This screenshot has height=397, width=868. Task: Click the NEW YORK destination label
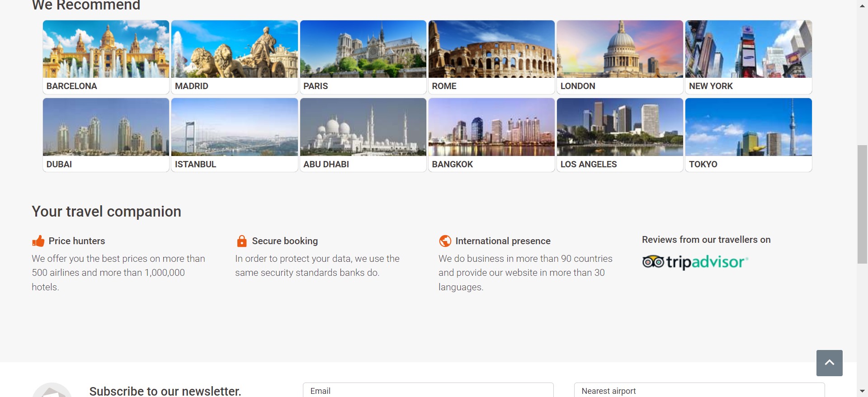711,86
